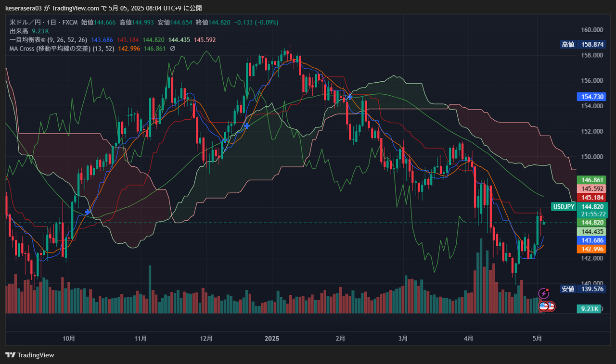
Task: Click the keserasera03 author name in caption
Action: pos(23,8)
